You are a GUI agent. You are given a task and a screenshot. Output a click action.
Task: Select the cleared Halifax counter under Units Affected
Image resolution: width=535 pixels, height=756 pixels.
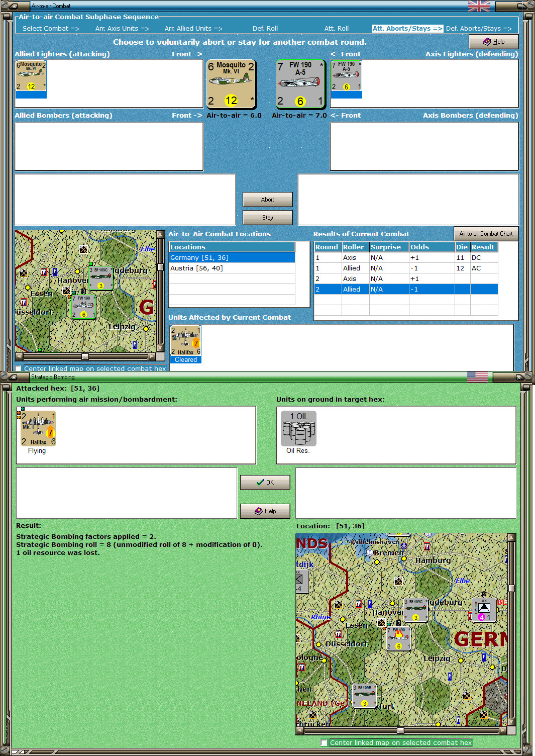(185, 340)
